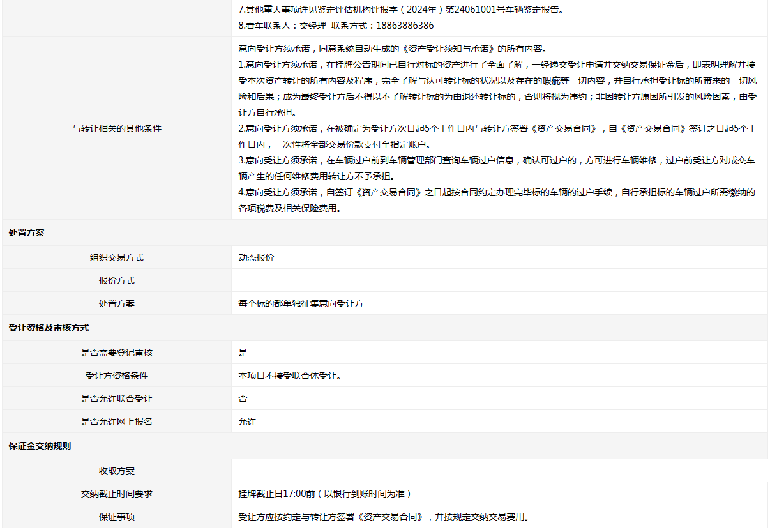
Task: Select the 受让方资格条件 label
Action: [x=117, y=376]
